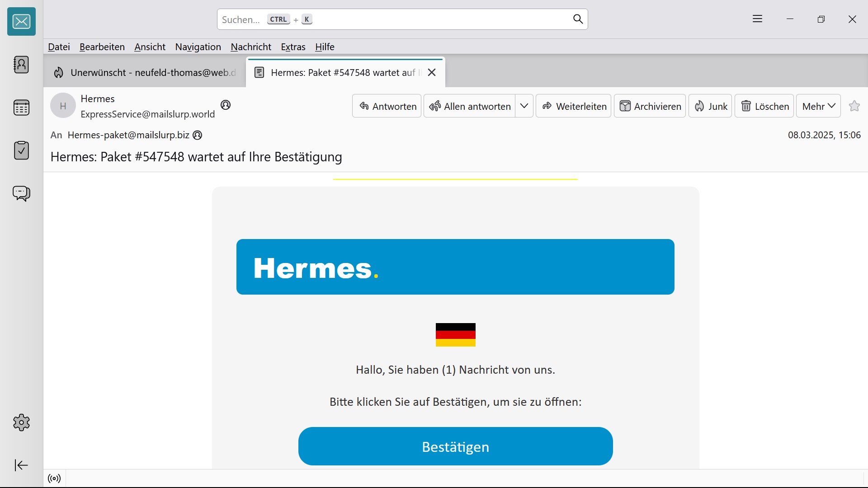Click the subject line about Paket #547548
868x488 pixels.
click(x=196, y=157)
